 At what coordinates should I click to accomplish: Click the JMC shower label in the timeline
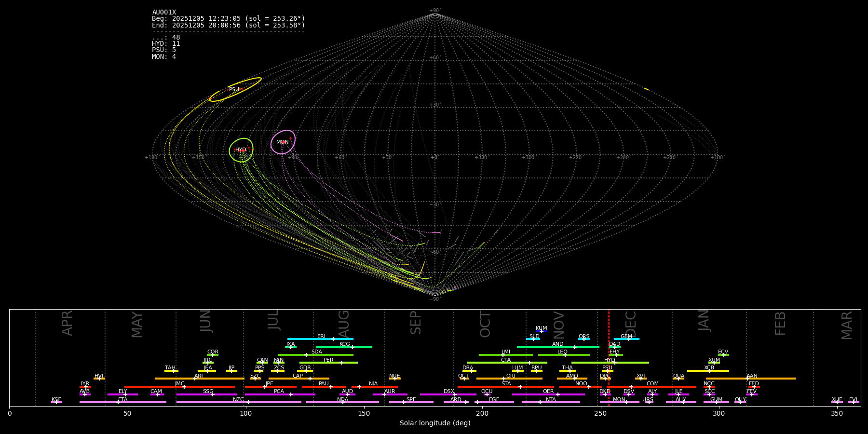point(180,384)
